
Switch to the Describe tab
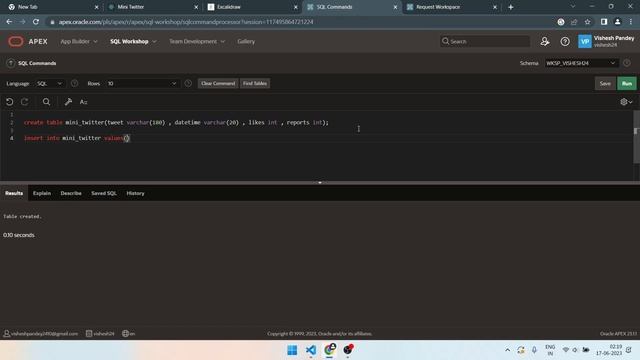71,193
